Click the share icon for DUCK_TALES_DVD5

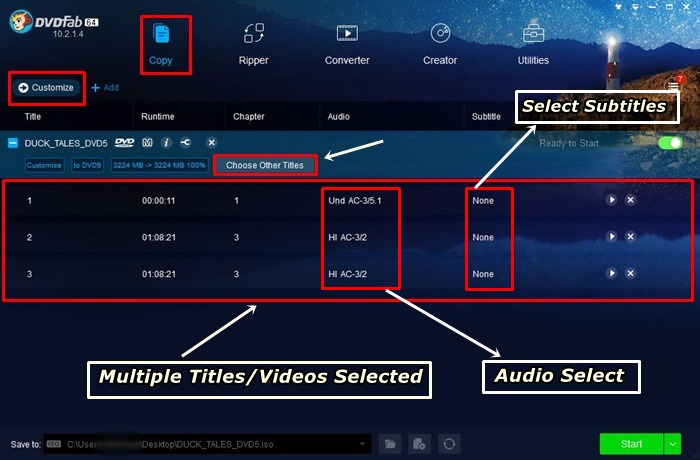click(x=185, y=142)
